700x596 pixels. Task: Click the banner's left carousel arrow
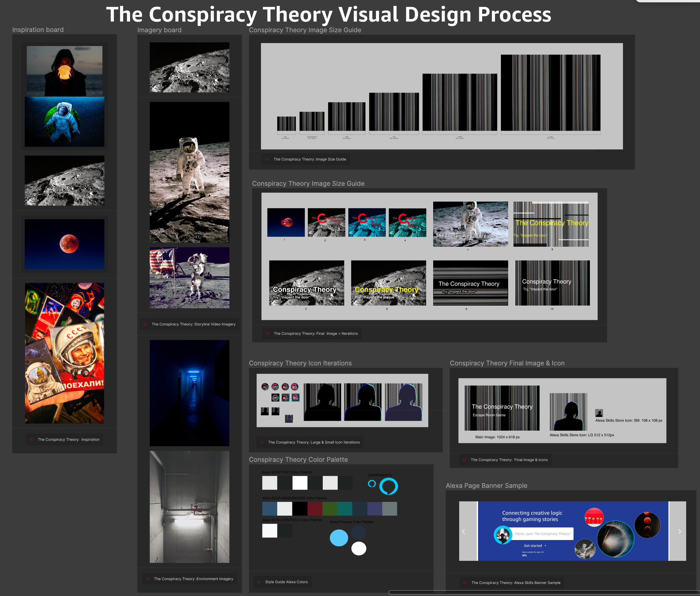click(x=463, y=532)
